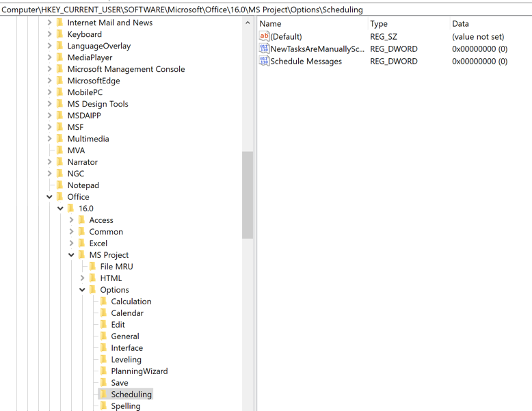Screen dimensions: 532x411
Task: Click the MVA folder icon
Action: [59, 150]
